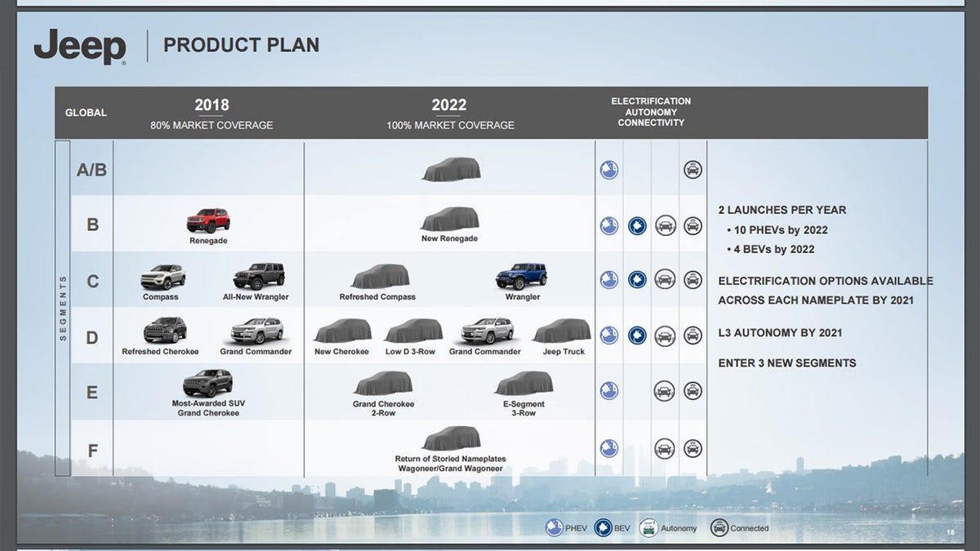
Task: Click the 'PRODUCT PLAN' slide title
Action: point(242,45)
